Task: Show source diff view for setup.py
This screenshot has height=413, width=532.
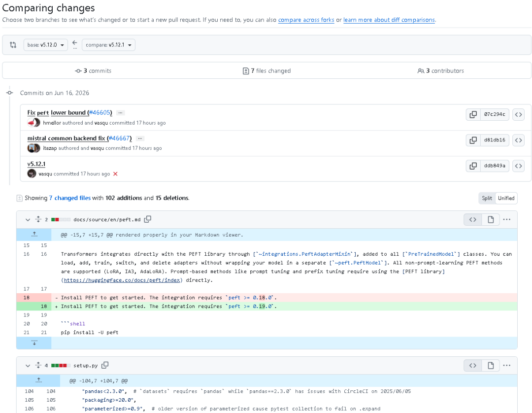Action: (x=472, y=366)
